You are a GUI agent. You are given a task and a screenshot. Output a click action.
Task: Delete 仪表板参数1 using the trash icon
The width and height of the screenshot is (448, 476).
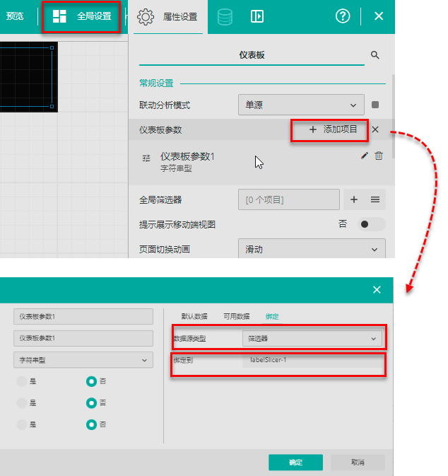point(379,156)
